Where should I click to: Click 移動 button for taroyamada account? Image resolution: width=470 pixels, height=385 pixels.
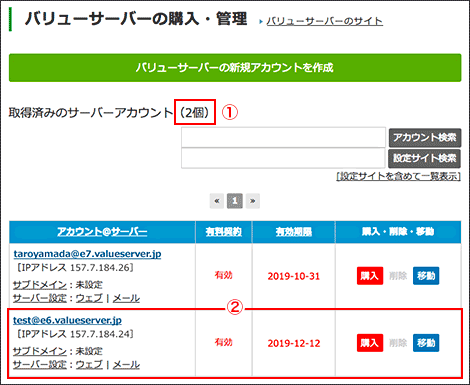tap(426, 276)
